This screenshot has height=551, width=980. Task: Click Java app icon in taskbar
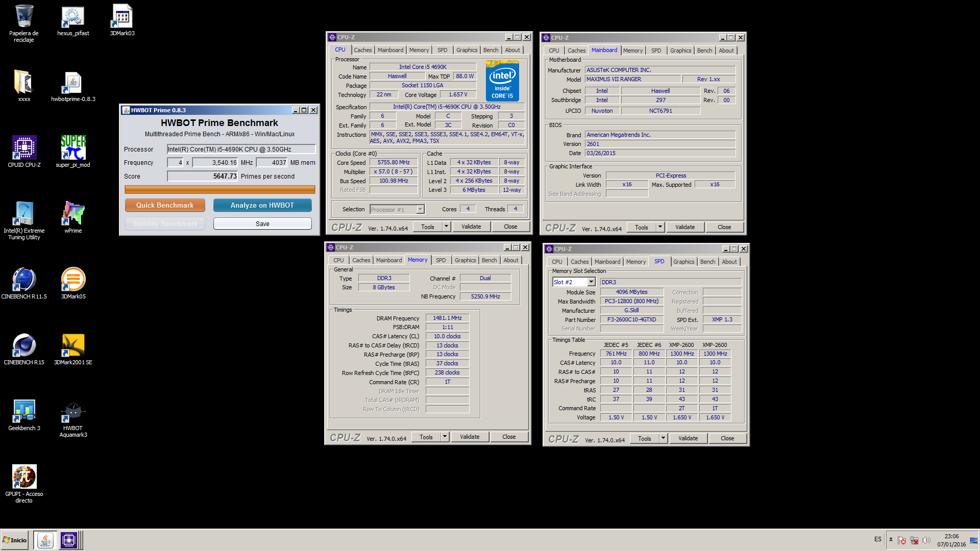click(45, 540)
